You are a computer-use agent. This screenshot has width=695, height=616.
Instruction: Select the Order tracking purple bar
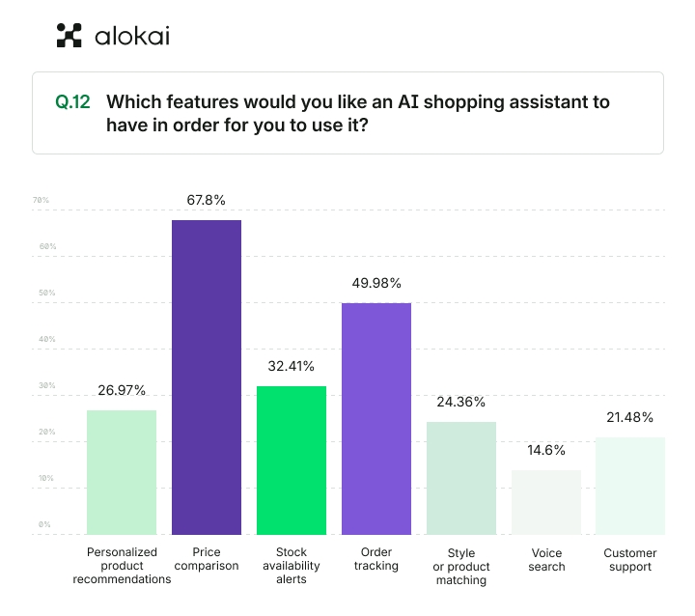[x=376, y=418]
